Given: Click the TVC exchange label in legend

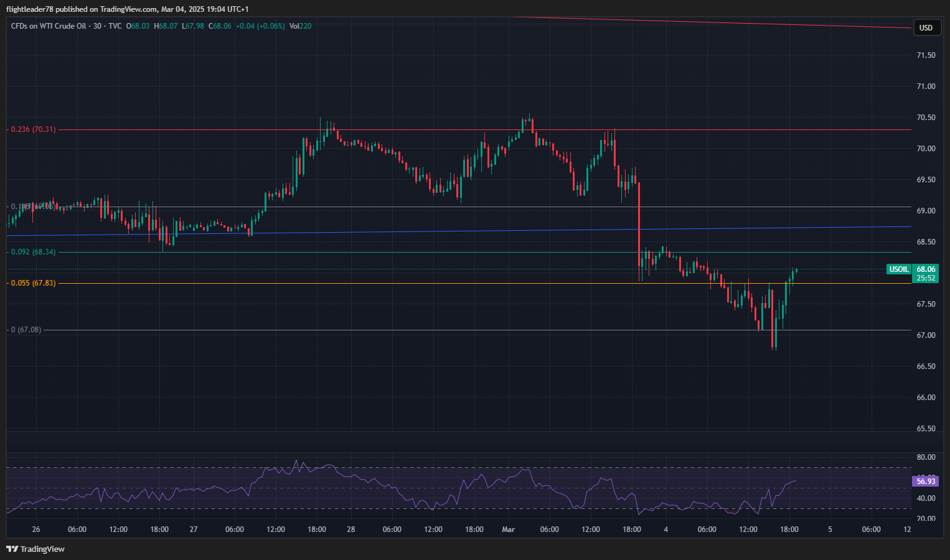Looking at the screenshot, I should tap(115, 26).
